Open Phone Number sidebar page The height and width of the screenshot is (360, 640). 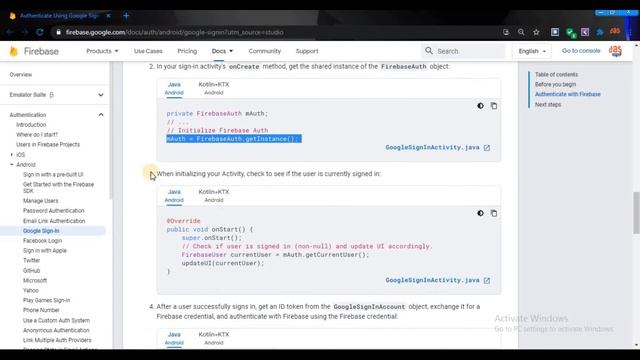(x=41, y=310)
